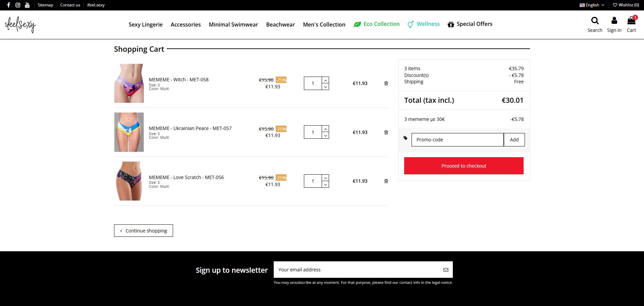Click the "Sign up to newsletter" heading

click(232, 270)
